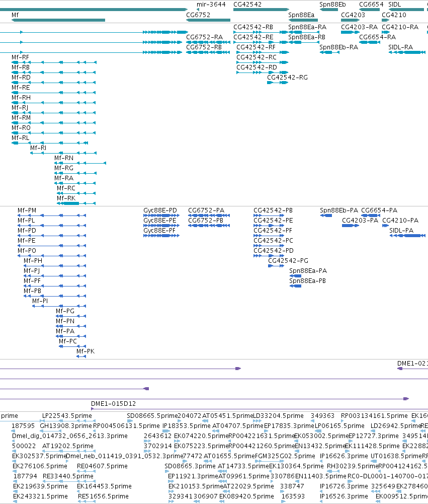
Task: Click the Spn88Ea-PB protein label
Action: point(308,281)
